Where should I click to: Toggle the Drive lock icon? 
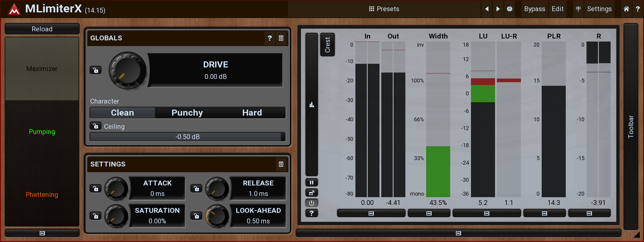coord(95,70)
